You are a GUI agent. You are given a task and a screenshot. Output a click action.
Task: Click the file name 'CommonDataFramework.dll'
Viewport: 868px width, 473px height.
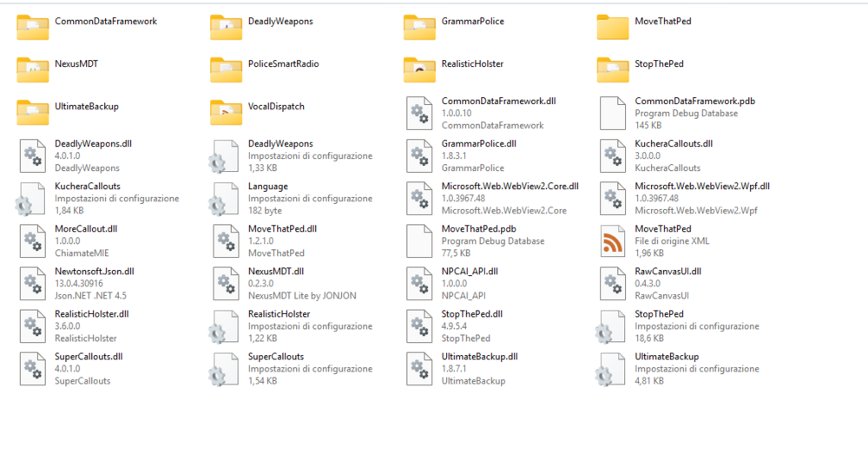point(499,102)
